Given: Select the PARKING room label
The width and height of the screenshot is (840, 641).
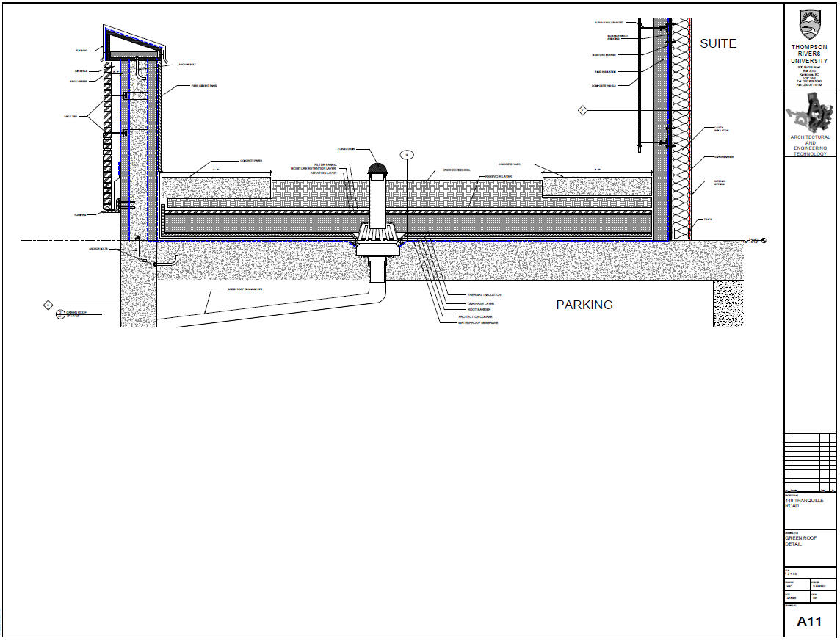Looking at the screenshot, I should [x=584, y=305].
